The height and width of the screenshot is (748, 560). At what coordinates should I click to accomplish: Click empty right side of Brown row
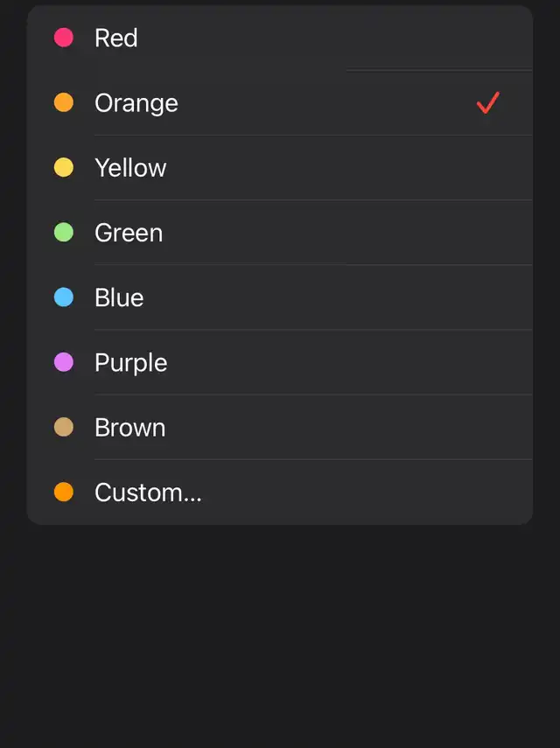(x=394, y=427)
